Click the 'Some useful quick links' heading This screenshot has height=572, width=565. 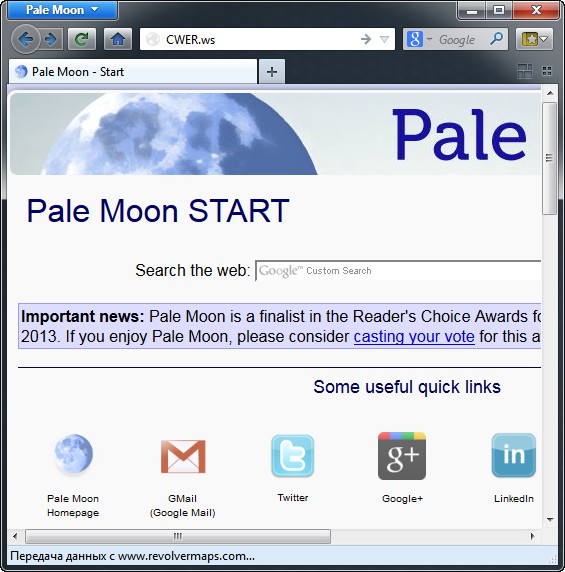point(407,387)
